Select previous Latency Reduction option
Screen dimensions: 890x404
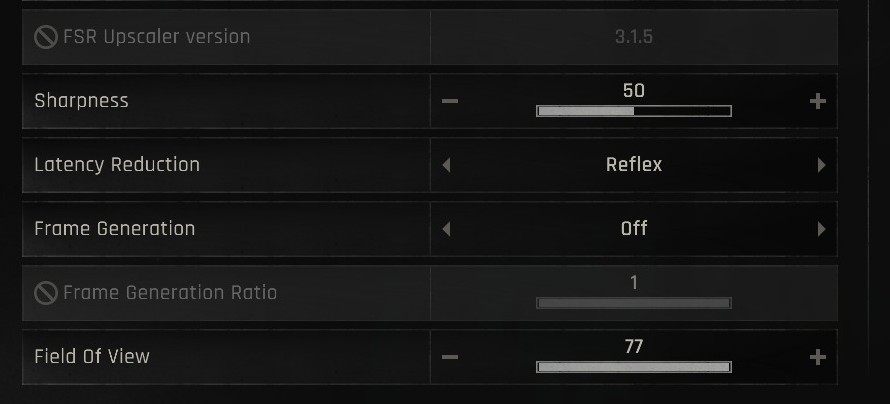click(446, 165)
